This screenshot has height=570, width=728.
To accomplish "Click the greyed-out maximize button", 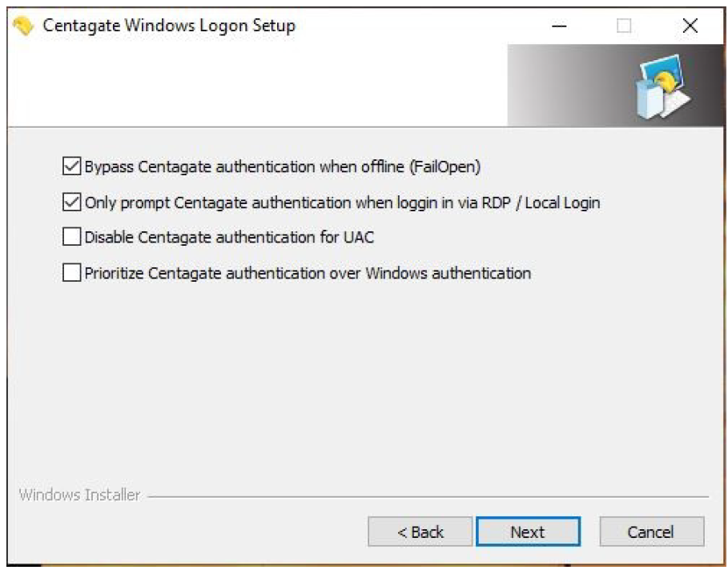I will click(624, 26).
